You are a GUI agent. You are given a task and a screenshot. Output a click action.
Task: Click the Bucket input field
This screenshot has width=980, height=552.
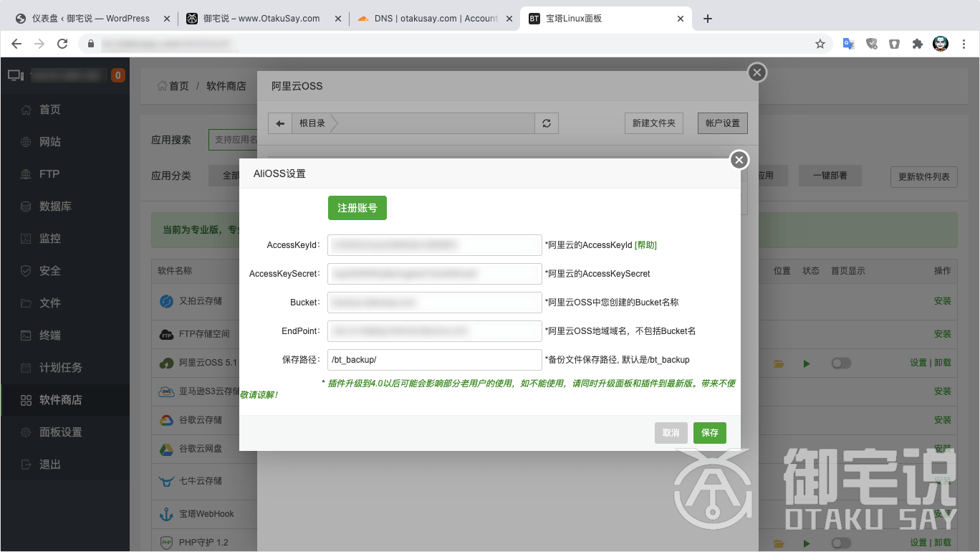[435, 303]
